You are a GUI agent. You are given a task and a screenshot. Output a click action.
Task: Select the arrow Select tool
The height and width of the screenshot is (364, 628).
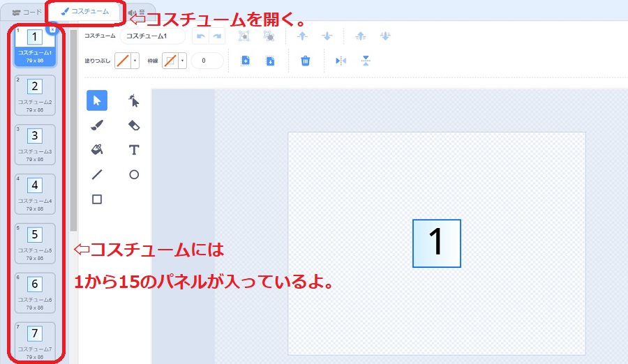click(97, 100)
